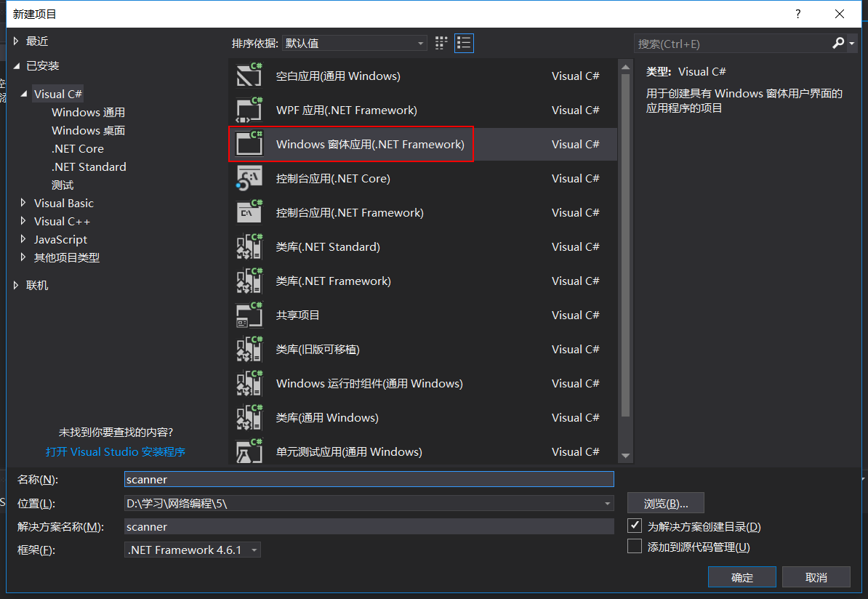868x599 pixels.
Task: Click the template list scroll down arrow
Action: [x=625, y=456]
